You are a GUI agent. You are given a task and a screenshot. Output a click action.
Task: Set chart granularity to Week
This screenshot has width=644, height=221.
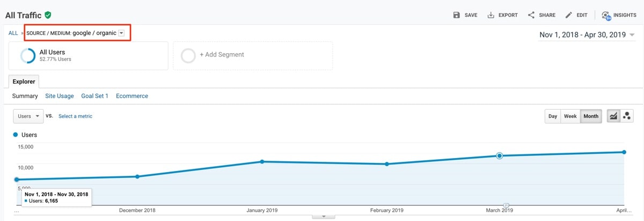click(x=570, y=116)
